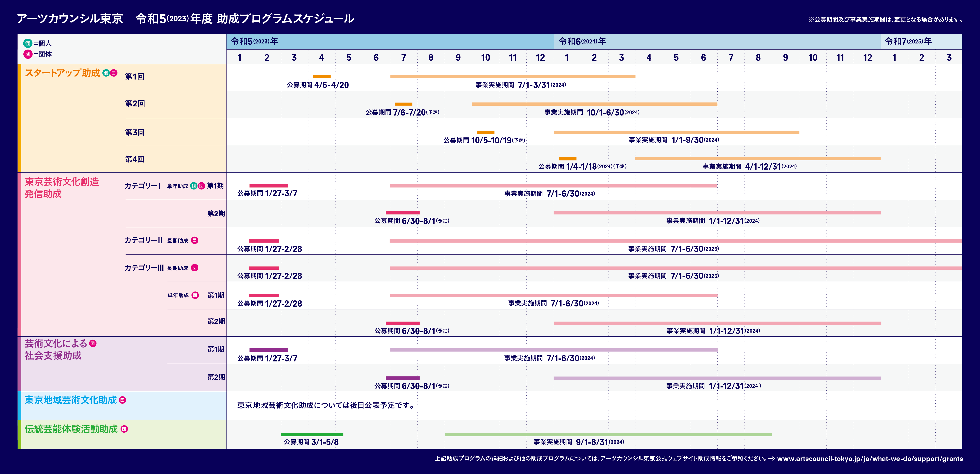Screen dimensions: 980x474
Task: Select the text 事業実施期間 7/1-3/31(2024)
Action: point(521,85)
